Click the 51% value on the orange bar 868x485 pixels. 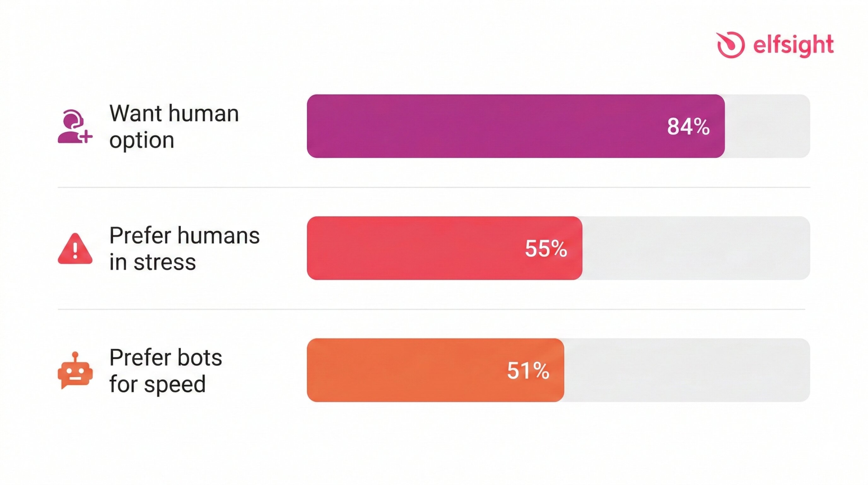528,370
